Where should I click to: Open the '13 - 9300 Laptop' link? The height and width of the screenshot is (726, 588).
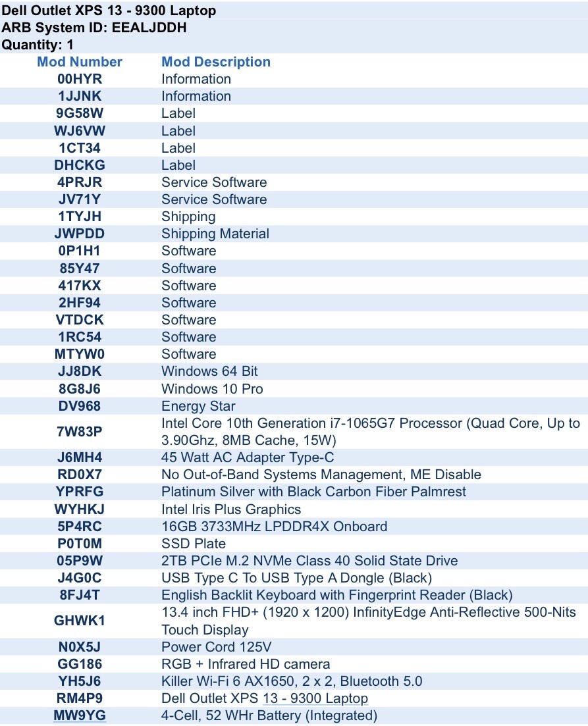coord(315,698)
